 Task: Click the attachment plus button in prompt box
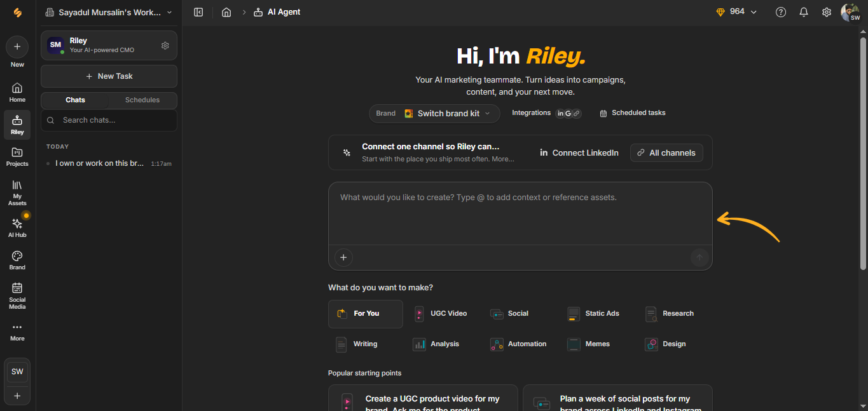coord(343,257)
